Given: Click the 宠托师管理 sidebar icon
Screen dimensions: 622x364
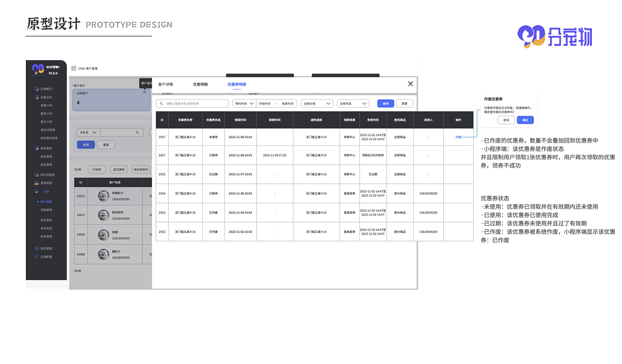Looking at the screenshot, I should point(36,175).
